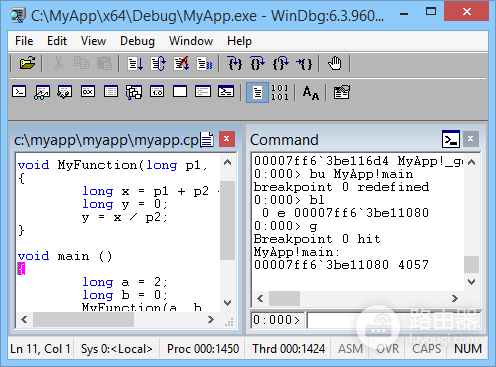Screen dimensions: 496x367
Task: Click the Paste clipboard icon
Action: click(x=104, y=63)
